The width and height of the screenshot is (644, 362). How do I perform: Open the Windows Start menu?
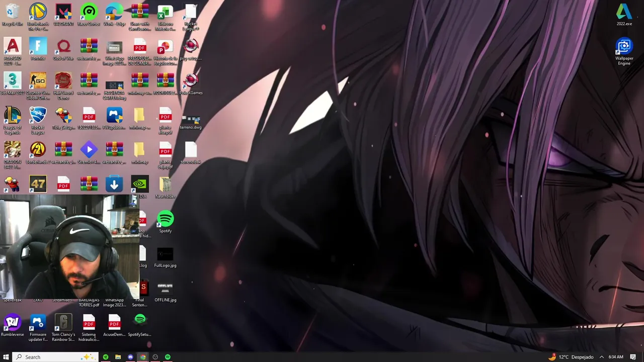pos(6,357)
